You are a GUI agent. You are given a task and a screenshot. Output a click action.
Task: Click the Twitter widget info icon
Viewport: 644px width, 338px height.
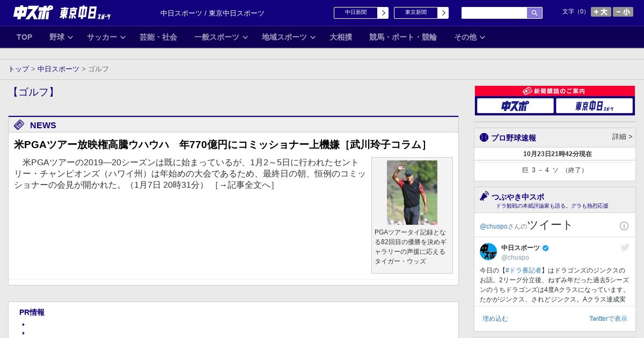[624, 226]
